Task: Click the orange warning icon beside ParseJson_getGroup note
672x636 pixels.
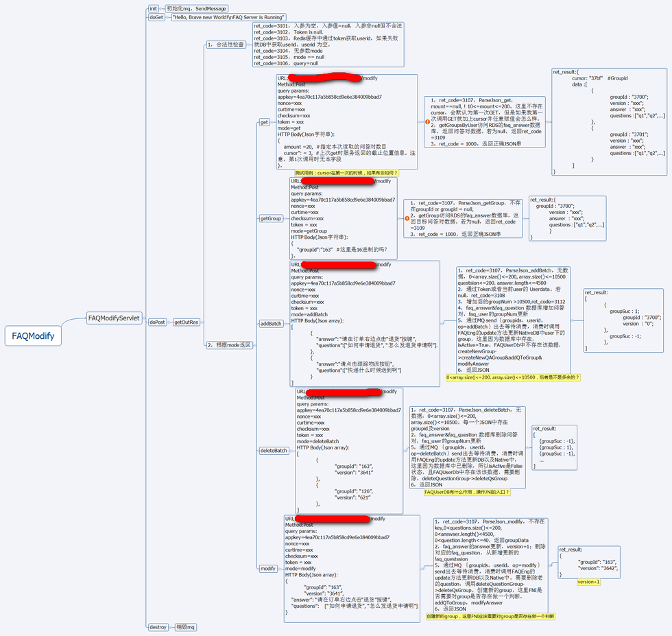Action: point(407,218)
